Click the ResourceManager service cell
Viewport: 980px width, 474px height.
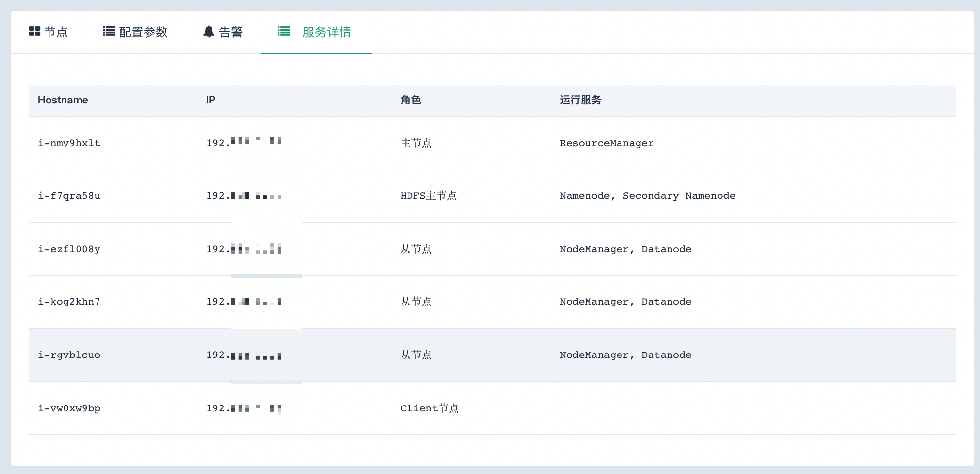(607, 143)
